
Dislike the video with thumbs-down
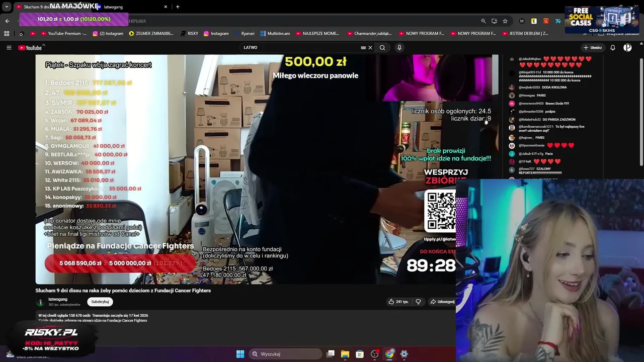click(418, 302)
